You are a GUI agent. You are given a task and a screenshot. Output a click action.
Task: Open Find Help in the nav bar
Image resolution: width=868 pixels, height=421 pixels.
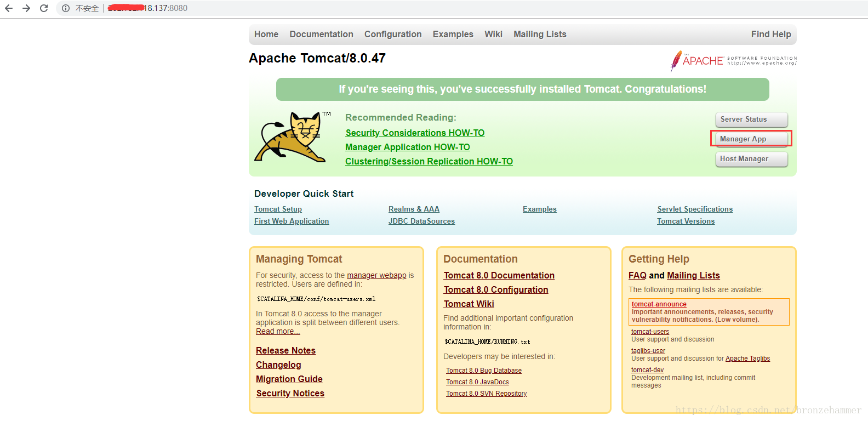click(x=771, y=34)
